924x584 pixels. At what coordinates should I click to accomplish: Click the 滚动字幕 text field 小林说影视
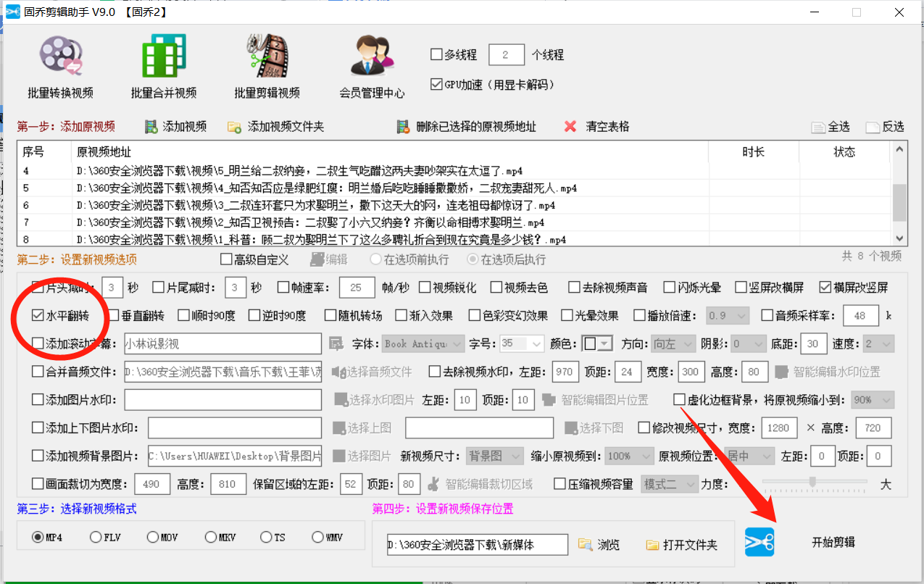pos(222,343)
